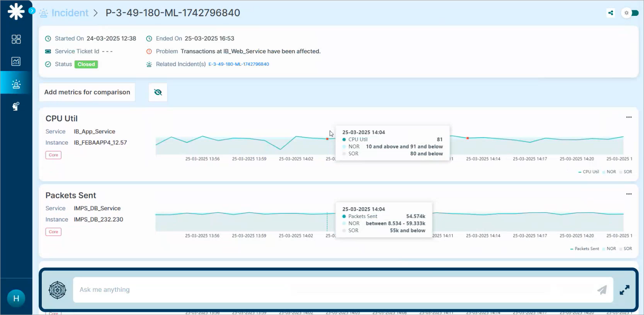644x315 pixels.
Task: Click the asterisk app logo
Action: tap(16, 12)
